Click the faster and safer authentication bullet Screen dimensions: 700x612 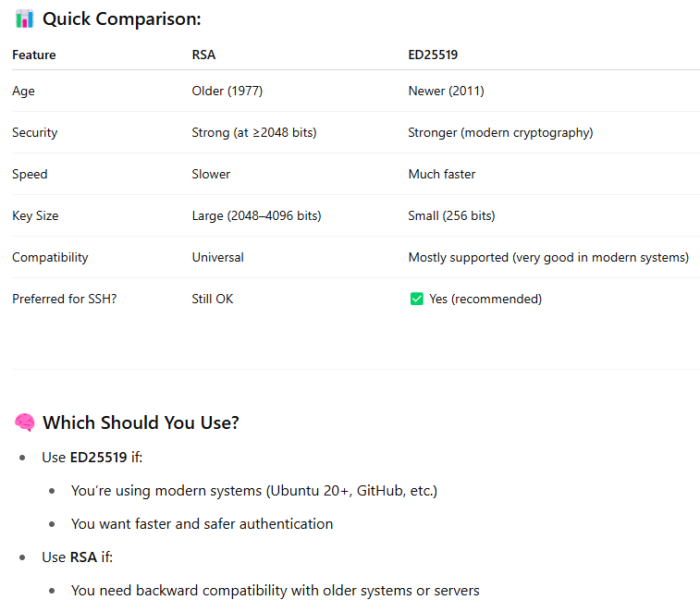(x=202, y=523)
